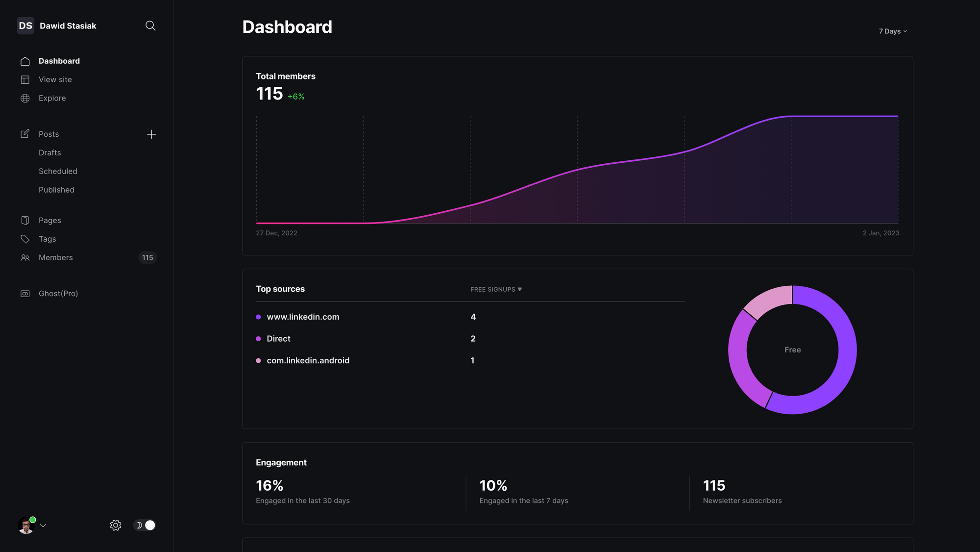Click the Engagement heading
Image resolution: width=980 pixels, height=552 pixels.
[x=281, y=463]
